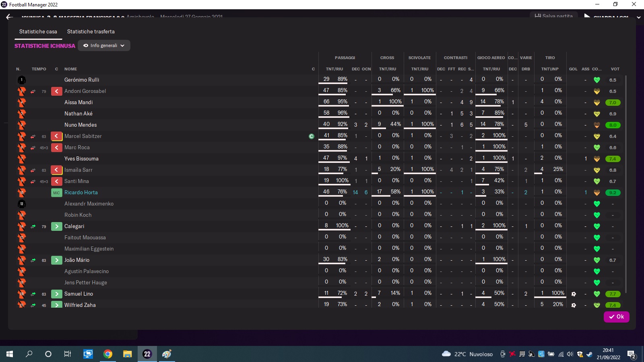The image size is (644, 362).
Task: Open player Ricardo Horta
Action: click(81, 193)
